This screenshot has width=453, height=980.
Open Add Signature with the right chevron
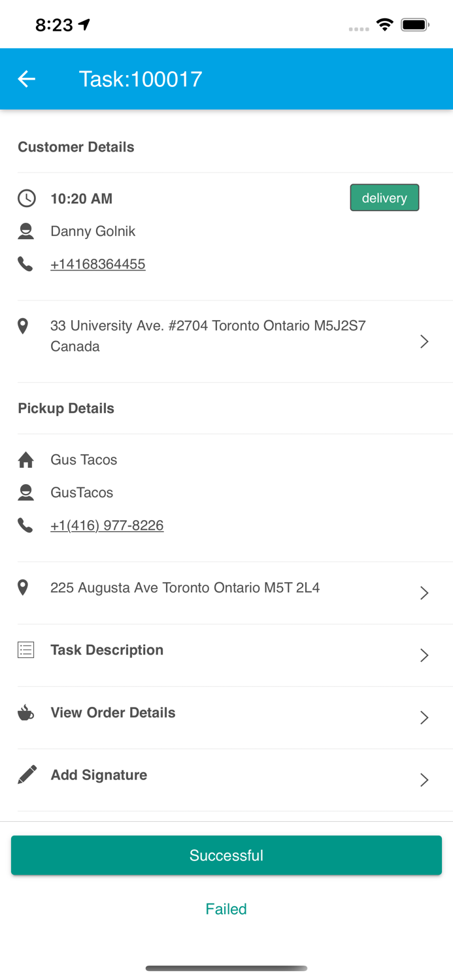pos(424,779)
